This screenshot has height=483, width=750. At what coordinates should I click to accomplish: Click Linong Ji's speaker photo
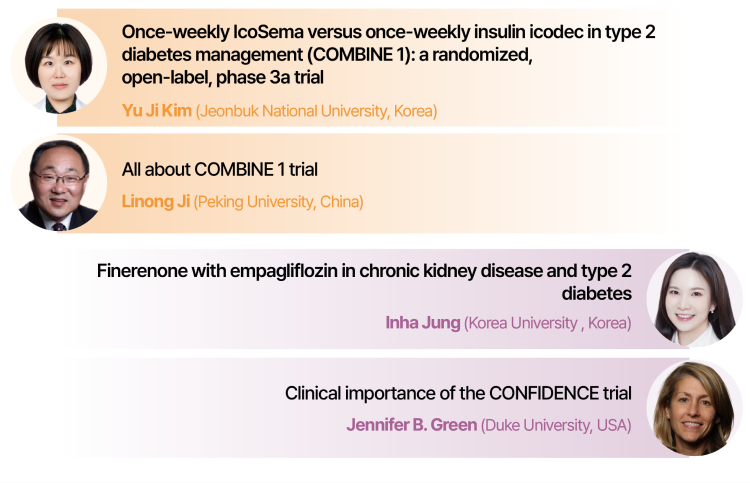pos(58,184)
